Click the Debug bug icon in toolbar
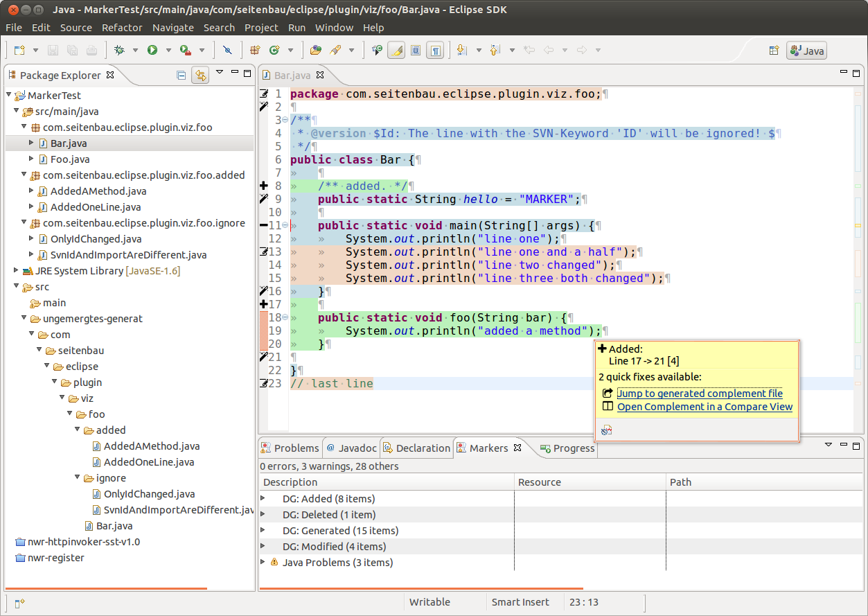This screenshot has height=616, width=868. [x=119, y=50]
